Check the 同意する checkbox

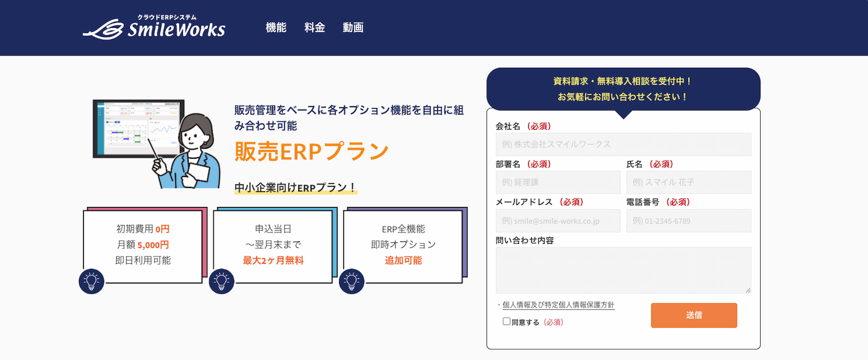(x=506, y=322)
